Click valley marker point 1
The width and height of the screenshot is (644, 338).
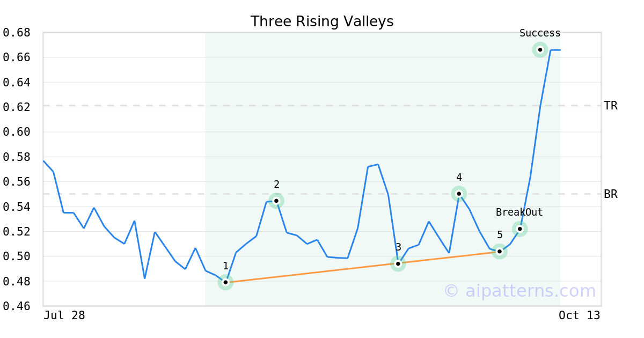pos(225,282)
